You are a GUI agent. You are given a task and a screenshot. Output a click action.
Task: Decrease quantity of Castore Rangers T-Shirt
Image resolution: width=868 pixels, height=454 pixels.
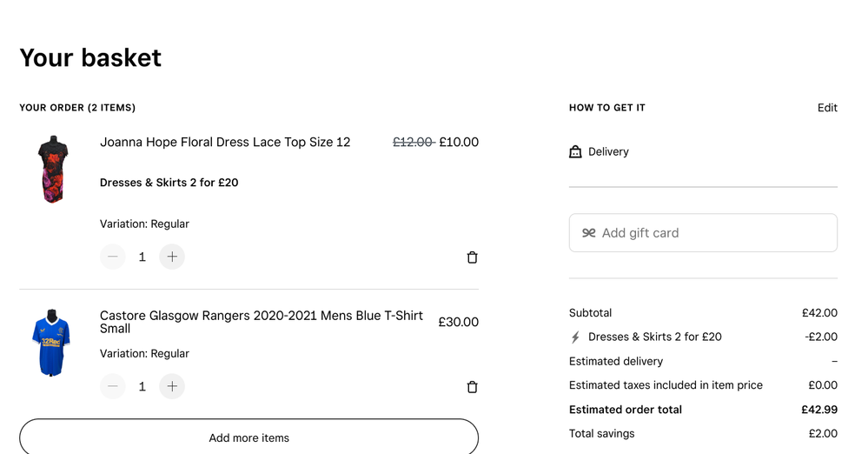click(113, 386)
